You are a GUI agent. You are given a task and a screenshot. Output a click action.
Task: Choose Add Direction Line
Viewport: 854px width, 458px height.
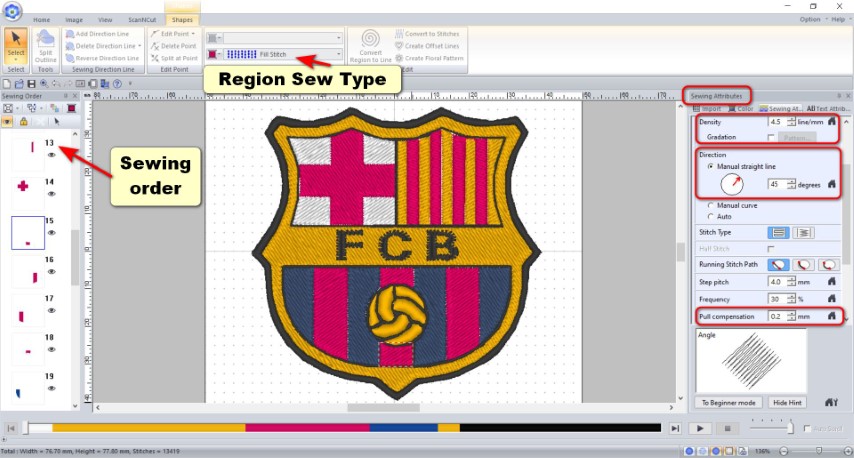click(97, 34)
